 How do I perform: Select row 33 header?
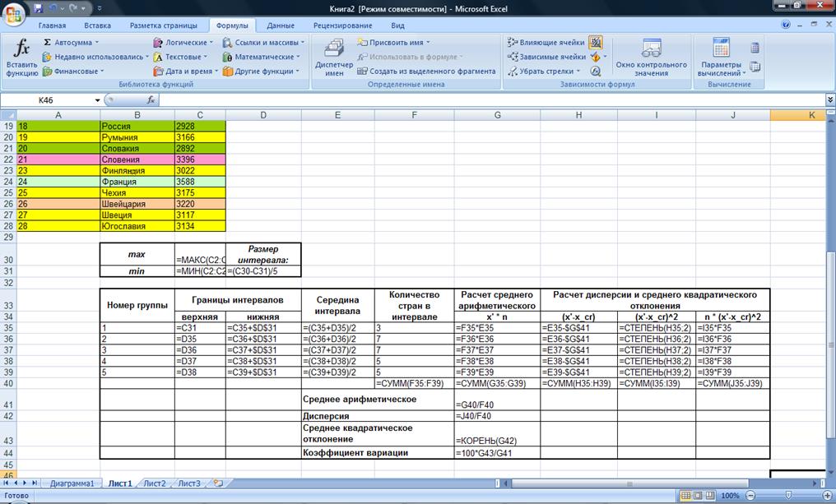[8, 305]
